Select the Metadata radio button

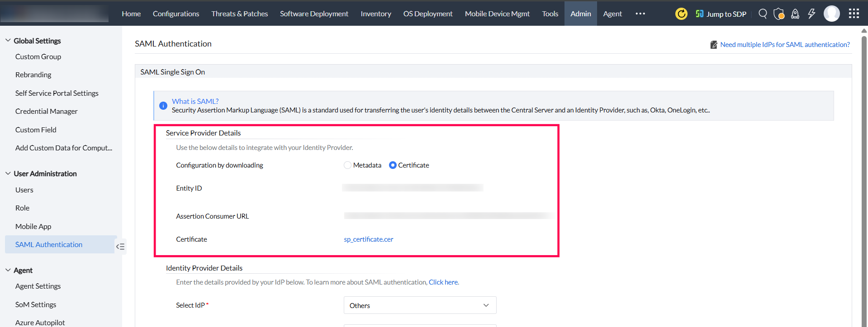click(347, 165)
